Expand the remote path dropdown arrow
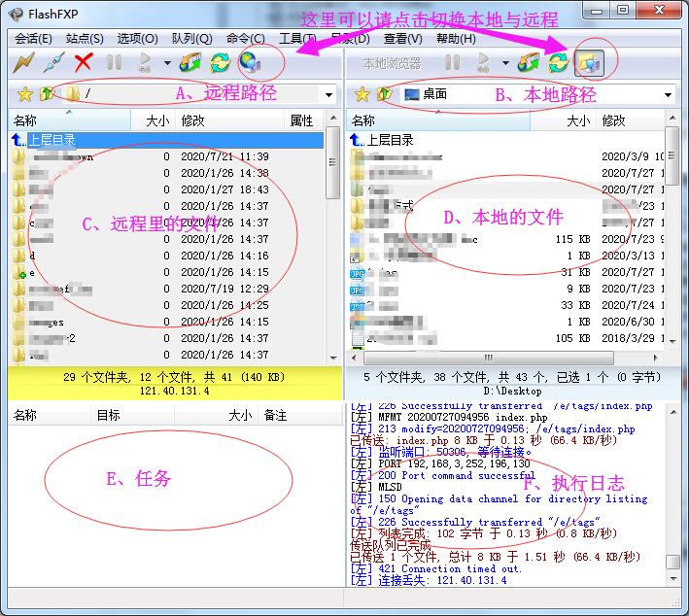Viewport: 689px width, 616px height. point(328,95)
